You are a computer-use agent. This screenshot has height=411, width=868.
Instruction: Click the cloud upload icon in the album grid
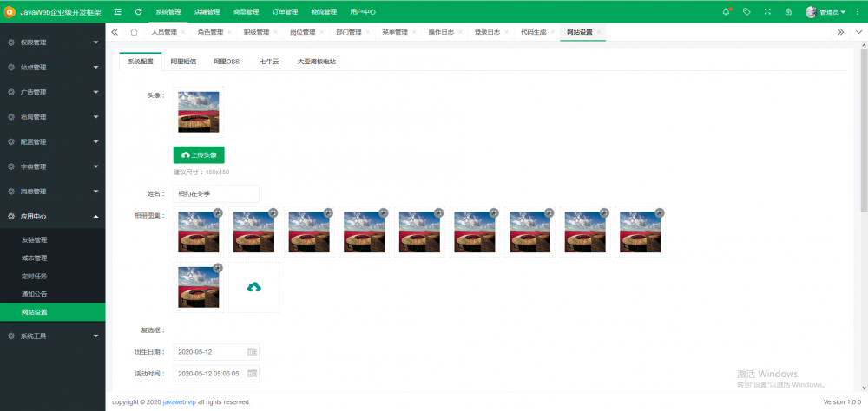tap(253, 287)
